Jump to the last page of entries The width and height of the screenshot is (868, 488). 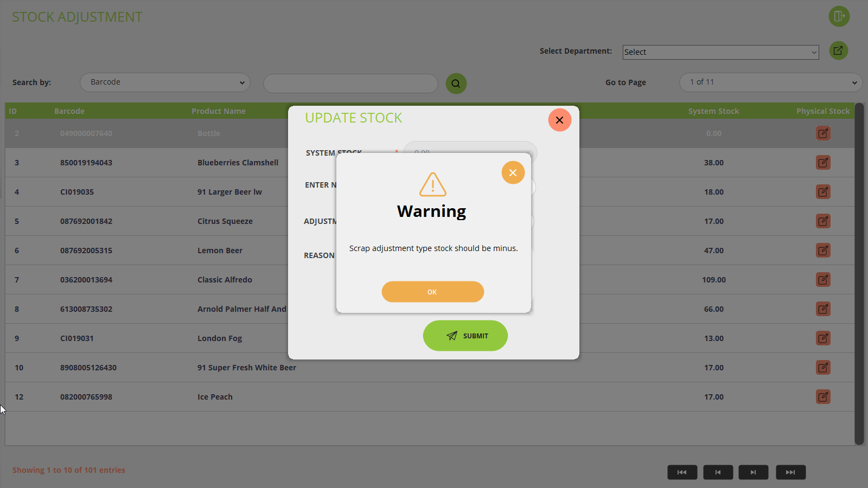[x=790, y=472]
